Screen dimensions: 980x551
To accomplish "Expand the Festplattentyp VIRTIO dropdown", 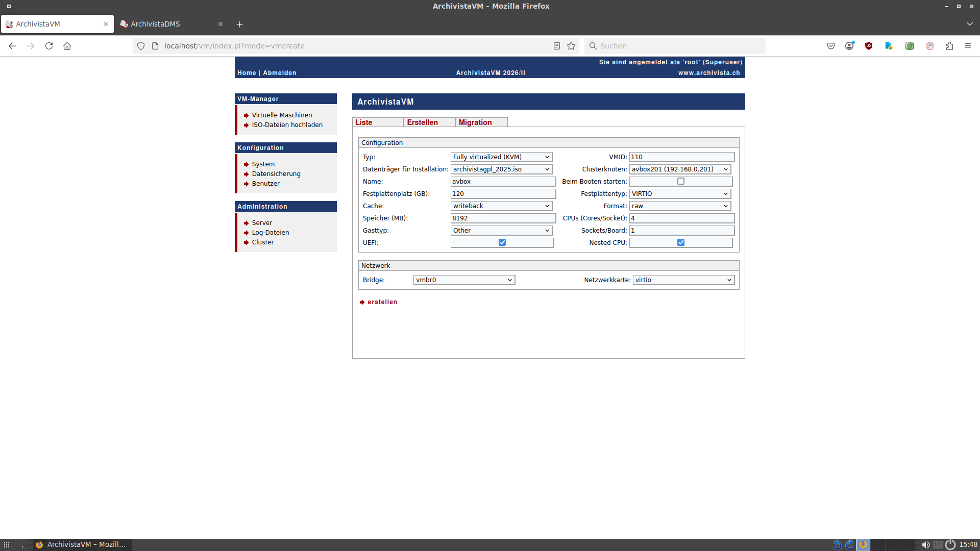I will point(680,194).
